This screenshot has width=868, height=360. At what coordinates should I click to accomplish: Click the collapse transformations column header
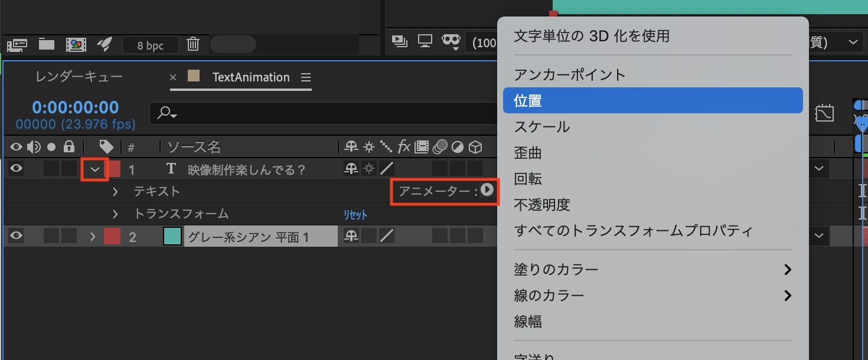tap(369, 146)
